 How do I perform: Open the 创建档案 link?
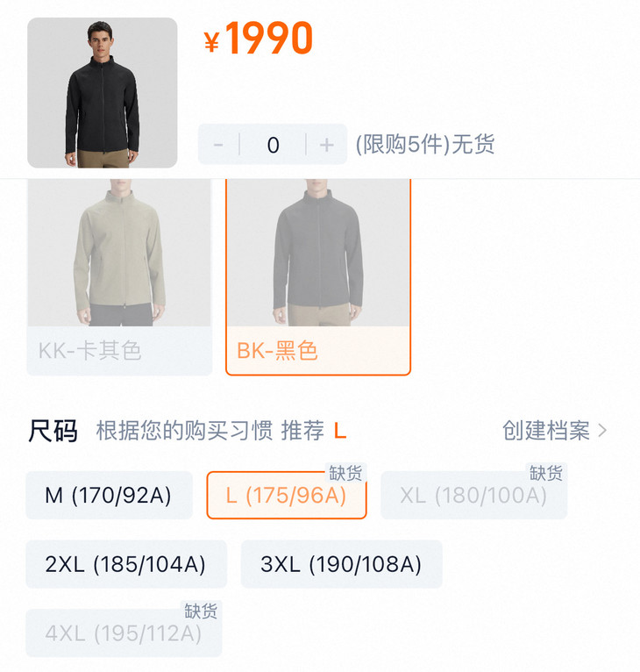coord(546,430)
